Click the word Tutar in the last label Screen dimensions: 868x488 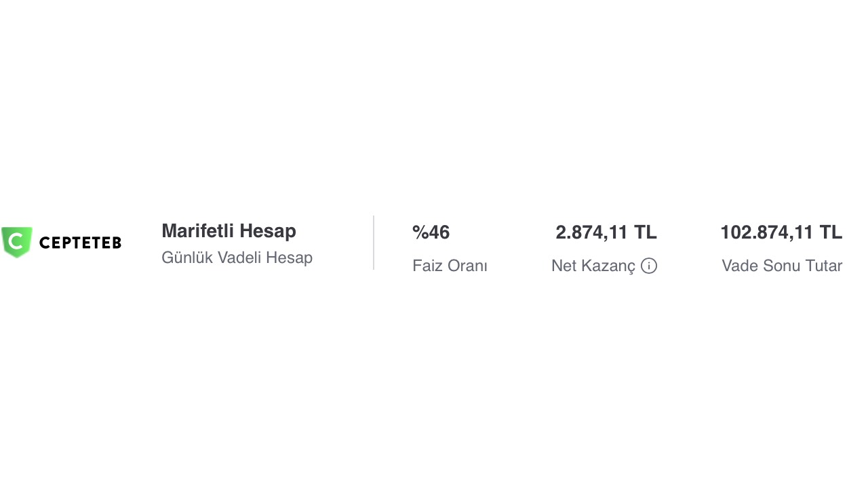[x=824, y=266]
